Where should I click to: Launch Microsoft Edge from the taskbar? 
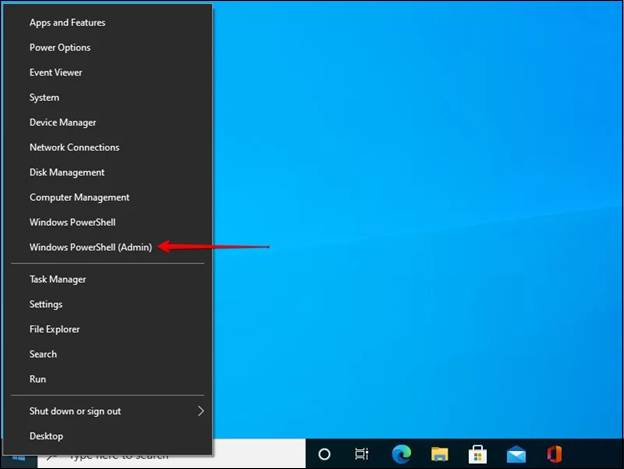point(401,454)
